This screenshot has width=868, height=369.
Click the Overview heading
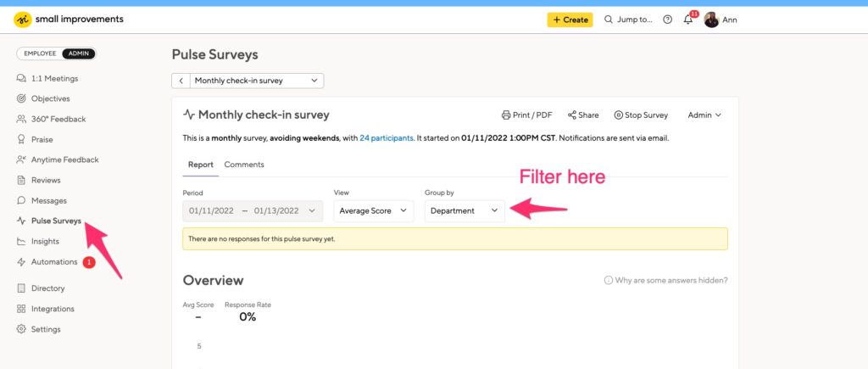(x=213, y=280)
